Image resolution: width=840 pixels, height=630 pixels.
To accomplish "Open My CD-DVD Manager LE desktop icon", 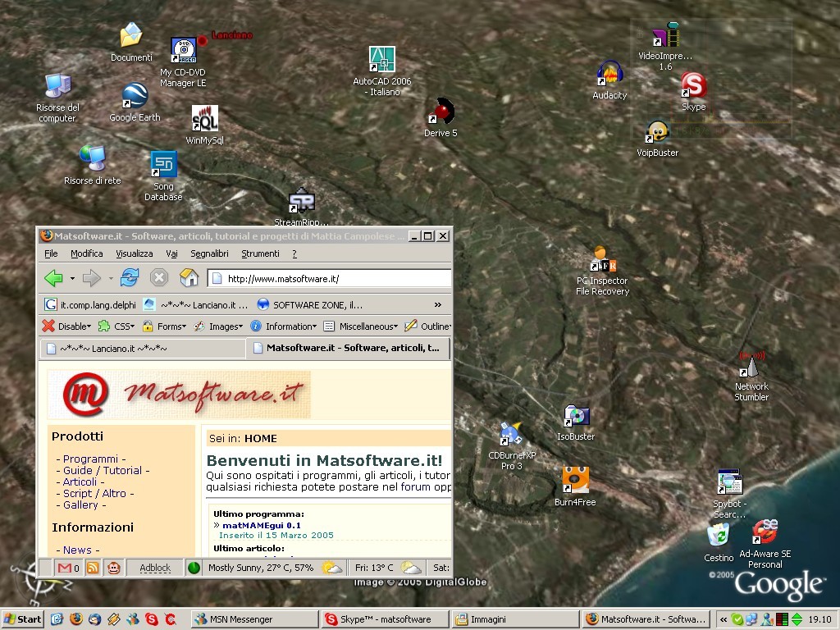I will [x=183, y=62].
